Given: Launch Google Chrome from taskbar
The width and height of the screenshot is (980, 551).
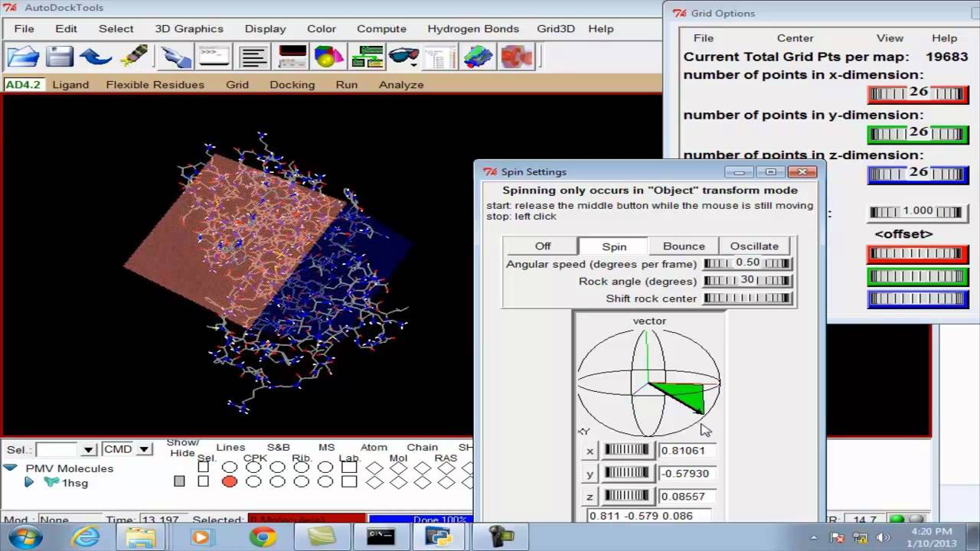Looking at the screenshot, I should tap(262, 537).
